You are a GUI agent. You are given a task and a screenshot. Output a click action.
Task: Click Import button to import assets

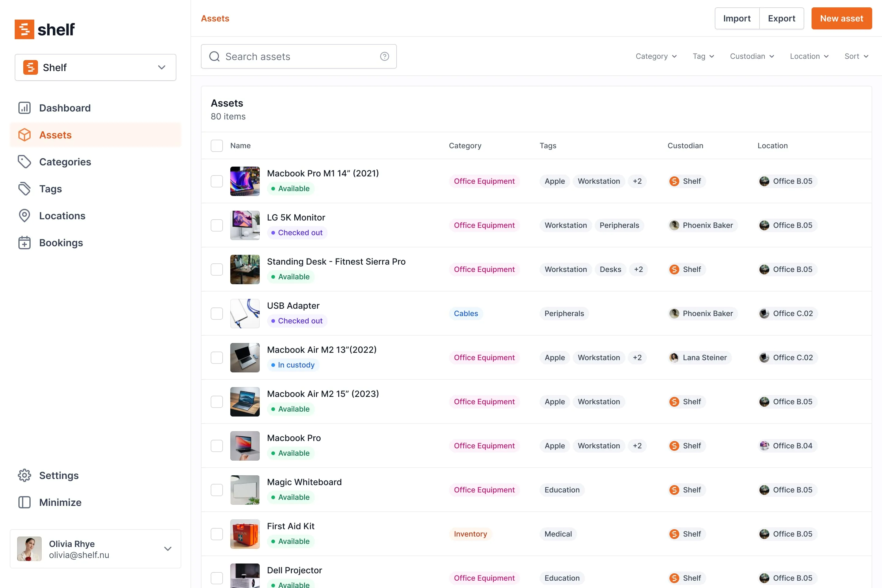pos(736,18)
